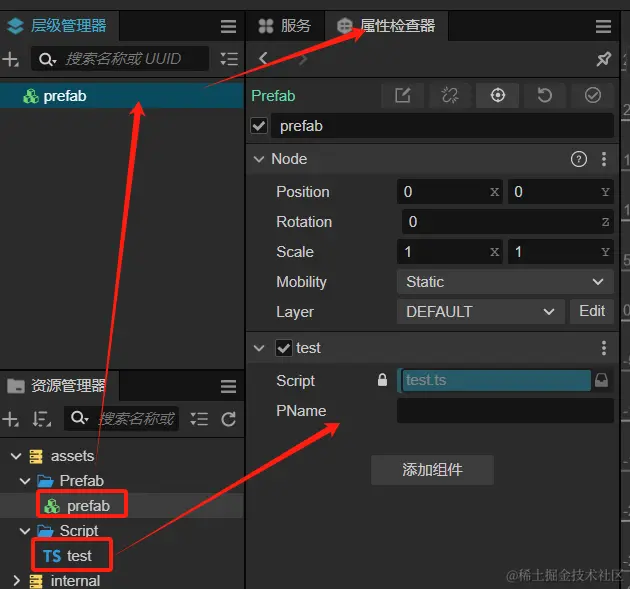Toggle expand-all nodes in Hierarchy
Screen dimensions: 630x589
pyautogui.click(x=229, y=59)
